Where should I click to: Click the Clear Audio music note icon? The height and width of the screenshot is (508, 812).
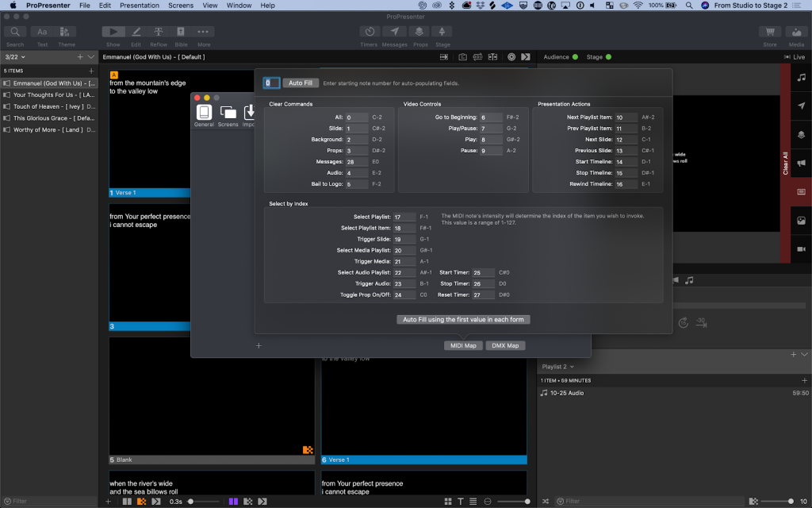click(x=801, y=78)
